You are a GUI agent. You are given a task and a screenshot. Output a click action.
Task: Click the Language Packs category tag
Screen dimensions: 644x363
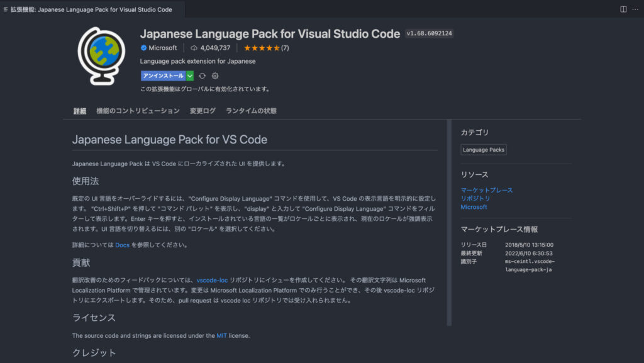pyautogui.click(x=484, y=150)
